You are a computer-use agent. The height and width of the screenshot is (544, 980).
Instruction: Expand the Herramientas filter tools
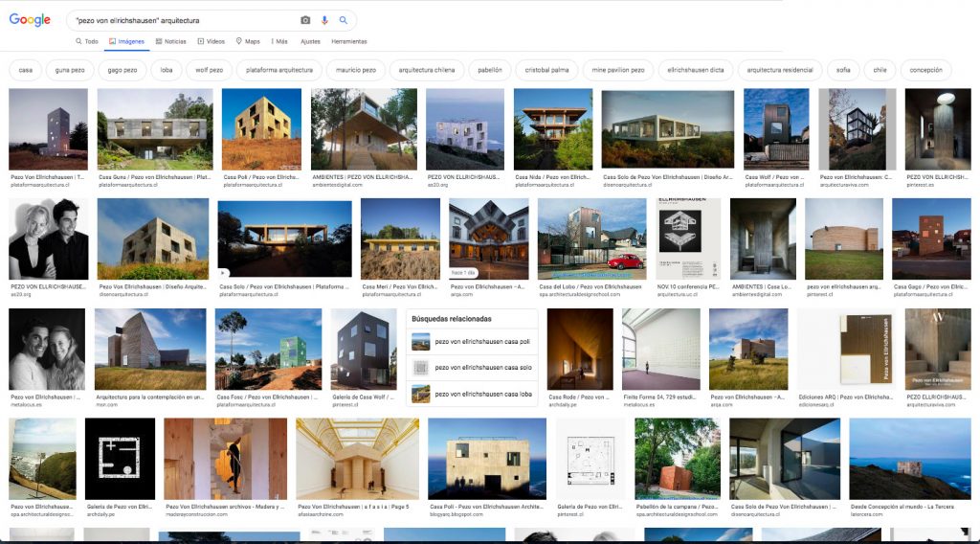tap(348, 41)
